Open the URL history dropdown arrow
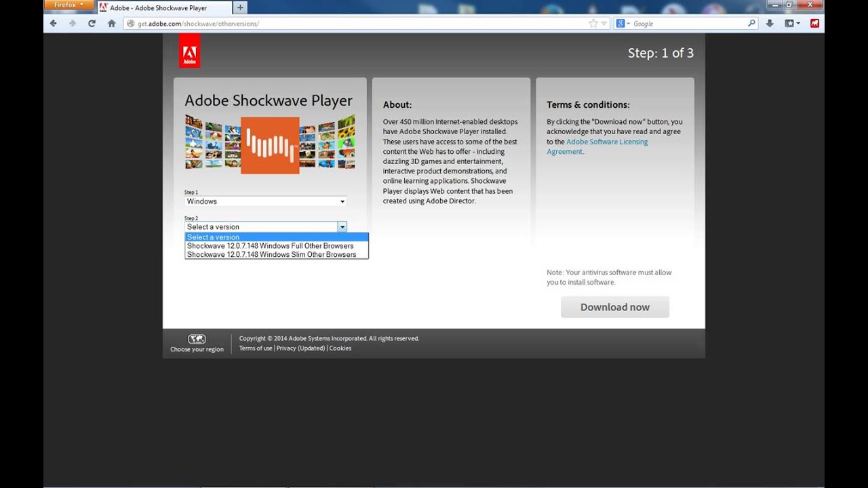Screen dimensions: 868x488 [x=604, y=24]
